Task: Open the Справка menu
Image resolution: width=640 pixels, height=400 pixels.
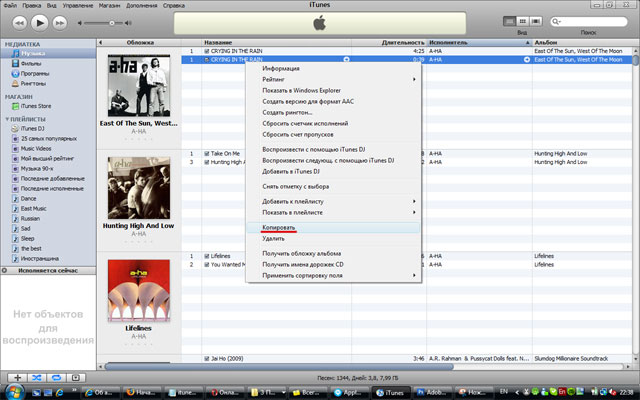Action: pyautogui.click(x=173, y=5)
